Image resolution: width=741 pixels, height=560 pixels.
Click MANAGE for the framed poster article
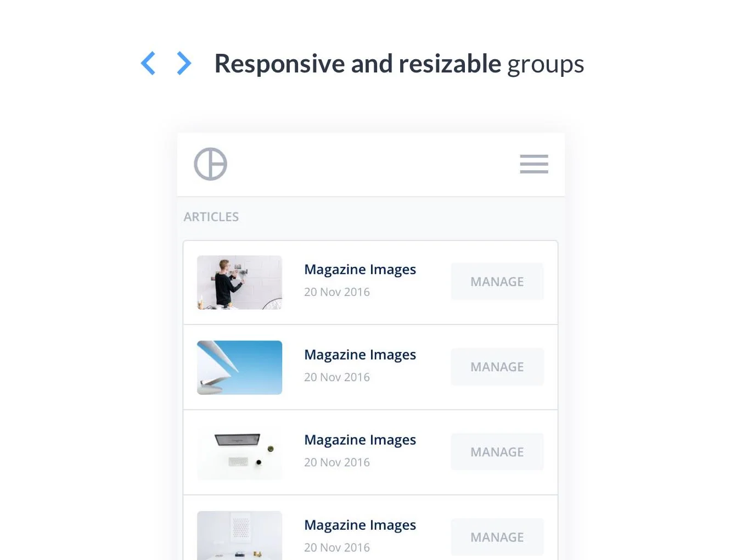(497, 537)
